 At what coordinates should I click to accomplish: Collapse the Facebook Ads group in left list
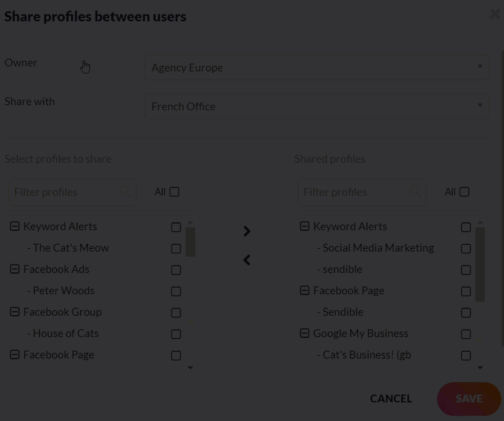[15, 269]
